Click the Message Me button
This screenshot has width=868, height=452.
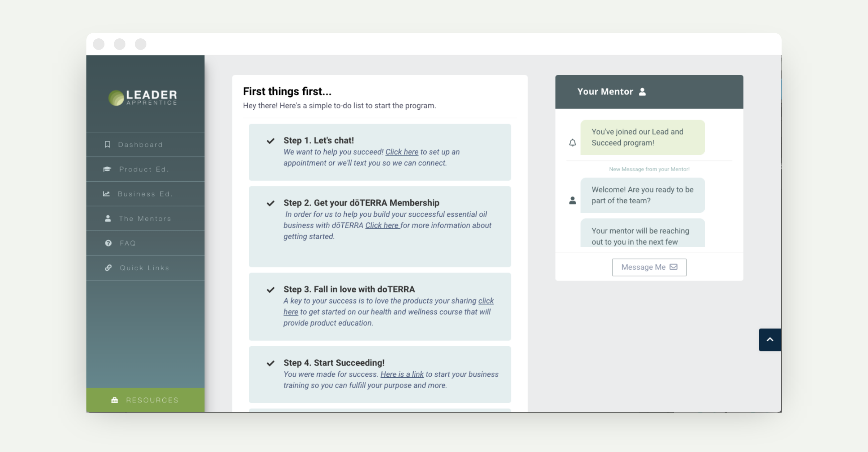coord(649,267)
